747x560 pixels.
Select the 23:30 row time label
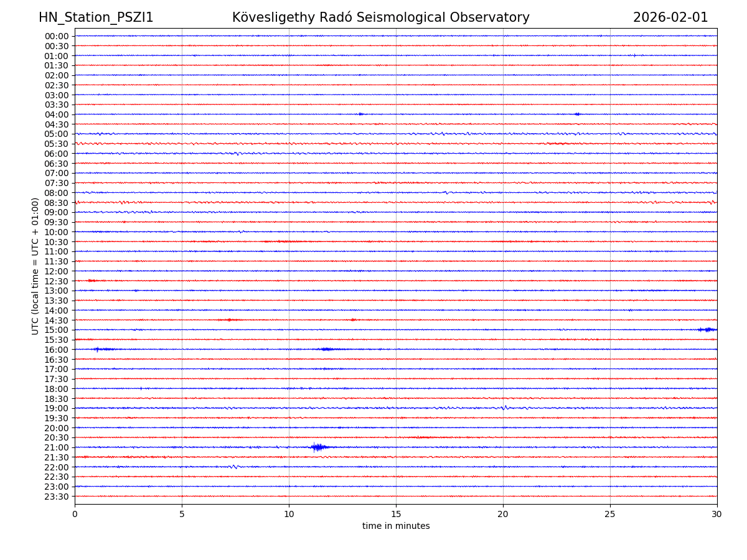click(56, 497)
